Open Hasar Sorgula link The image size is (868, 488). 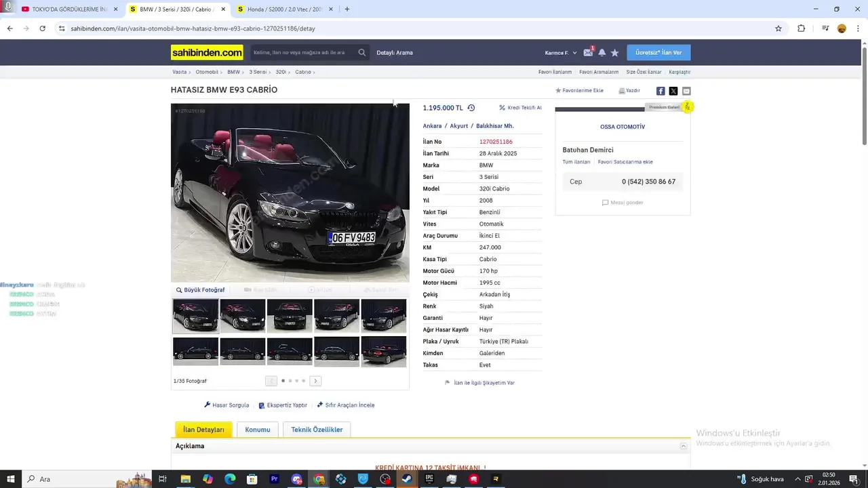point(226,405)
